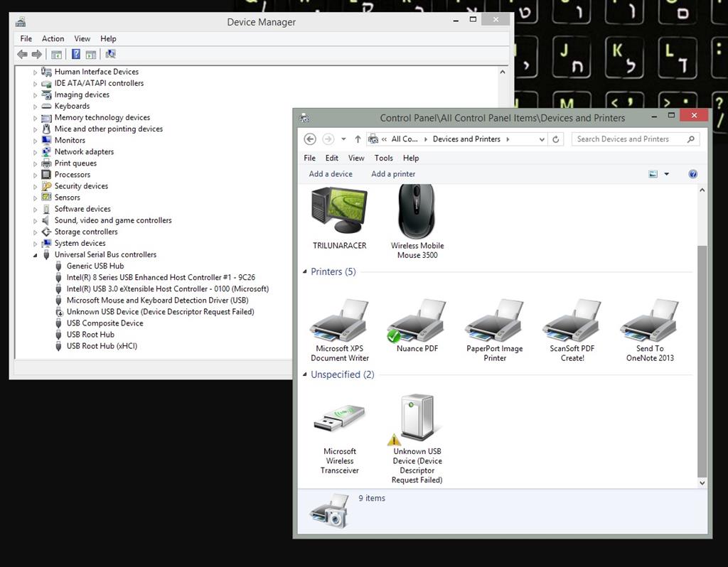Click Scan for hardware changes toolbar icon
The width and height of the screenshot is (728, 567).
point(110,54)
